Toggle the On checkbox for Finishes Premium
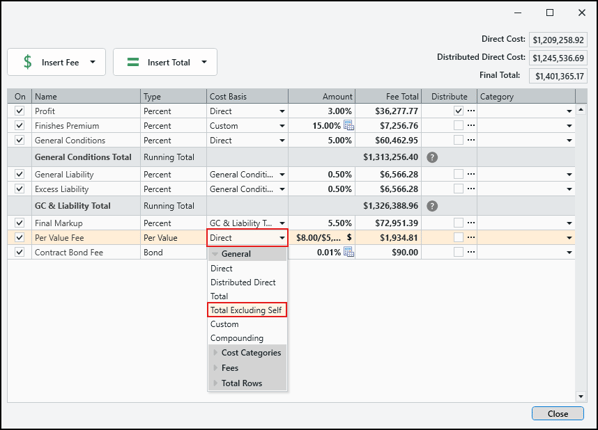The height and width of the screenshot is (430, 598). [19, 126]
